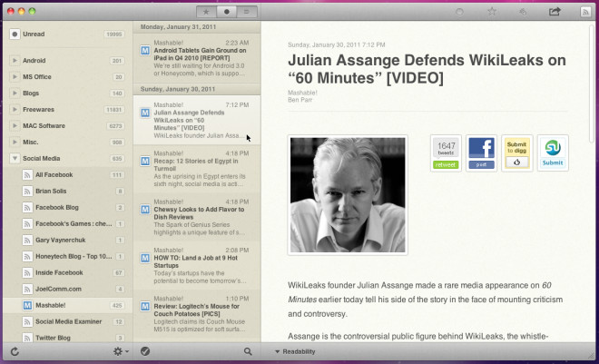Viewport: 599px width, 364px height.
Task: Open Recap: 12 Stories of Egypt article
Action: tap(197, 169)
